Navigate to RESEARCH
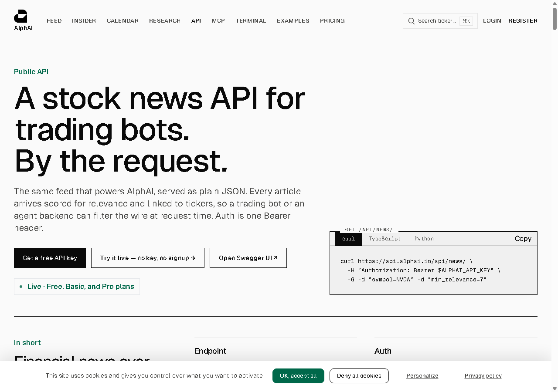558x392 pixels. tap(165, 21)
